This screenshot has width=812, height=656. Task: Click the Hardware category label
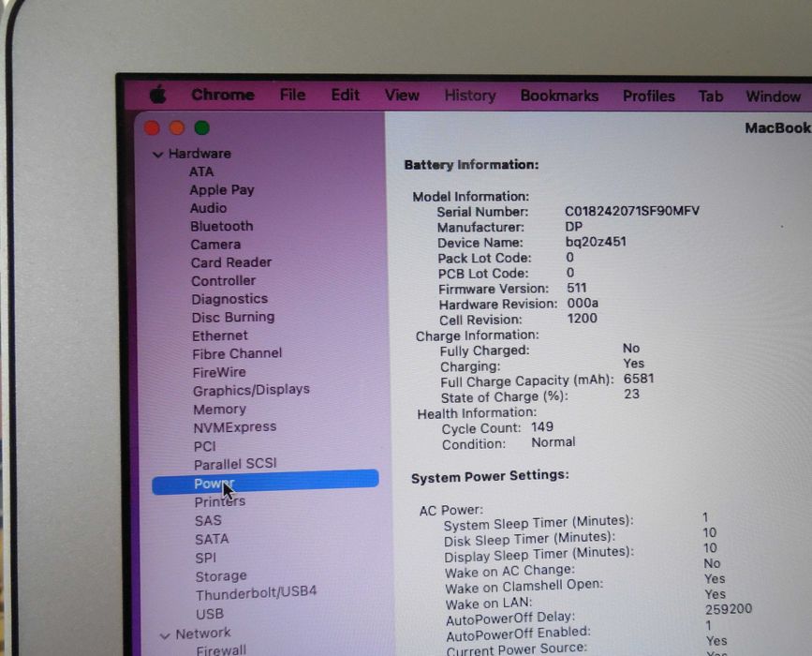click(x=199, y=154)
